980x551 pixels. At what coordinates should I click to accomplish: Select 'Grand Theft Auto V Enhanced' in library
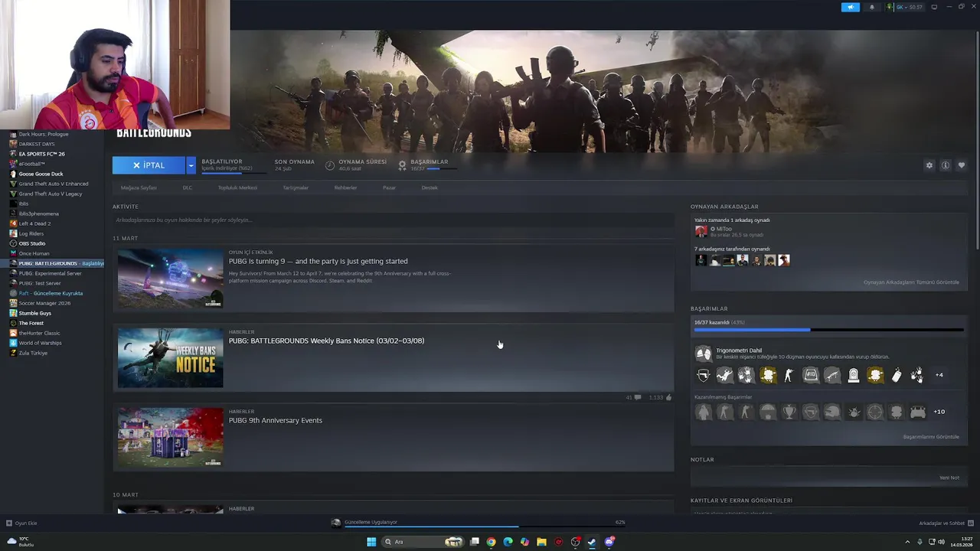click(x=54, y=184)
